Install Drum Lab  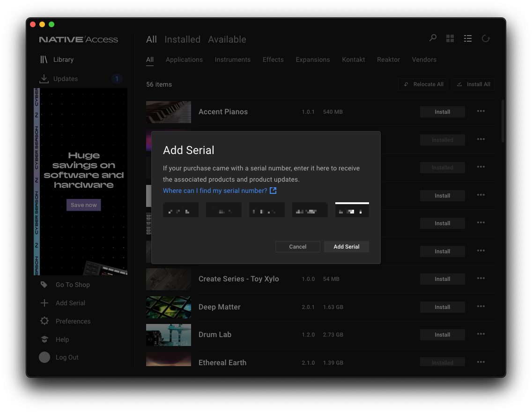442,335
